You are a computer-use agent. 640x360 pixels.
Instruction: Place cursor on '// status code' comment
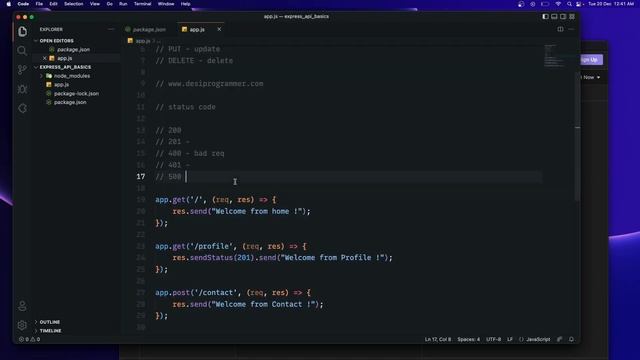pyautogui.click(x=185, y=107)
